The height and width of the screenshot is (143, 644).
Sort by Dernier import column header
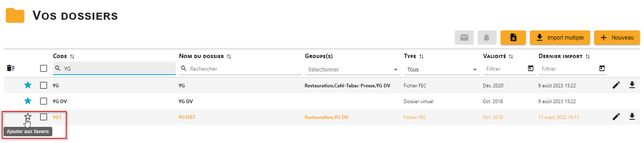(564, 56)
